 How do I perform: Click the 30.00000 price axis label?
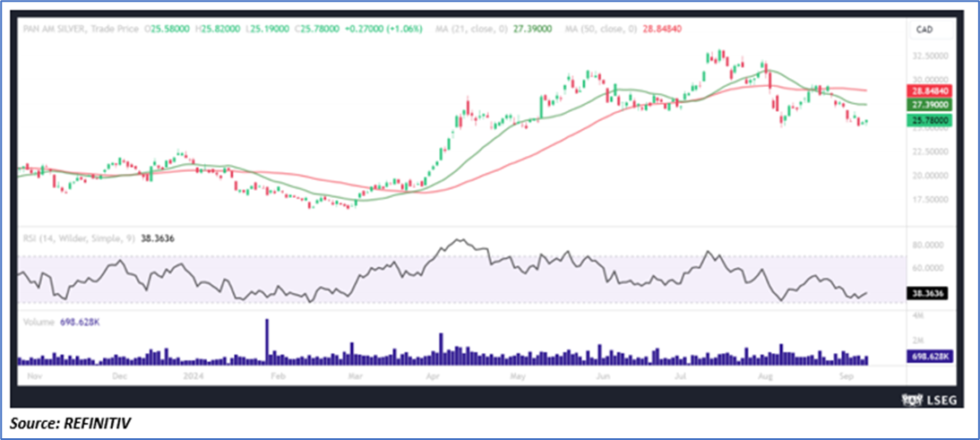pyautogui.click(x=932, y=80)
